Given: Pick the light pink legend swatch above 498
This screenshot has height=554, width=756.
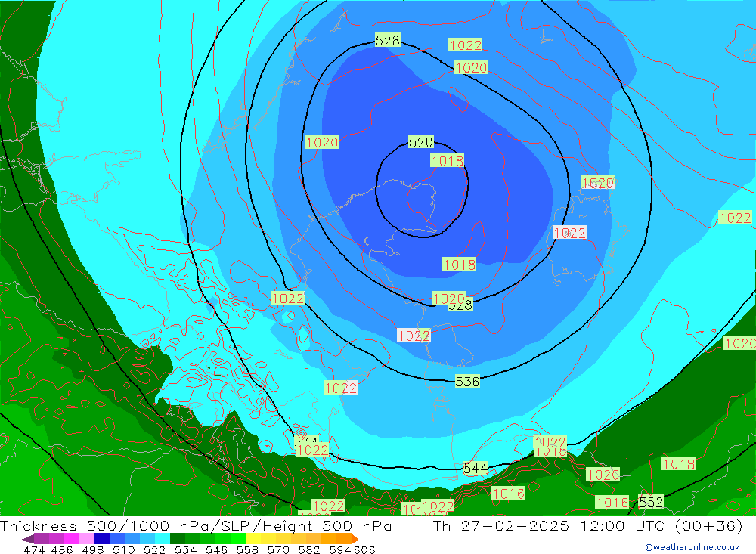Looking at the screenshot, I should pos(86,539).
